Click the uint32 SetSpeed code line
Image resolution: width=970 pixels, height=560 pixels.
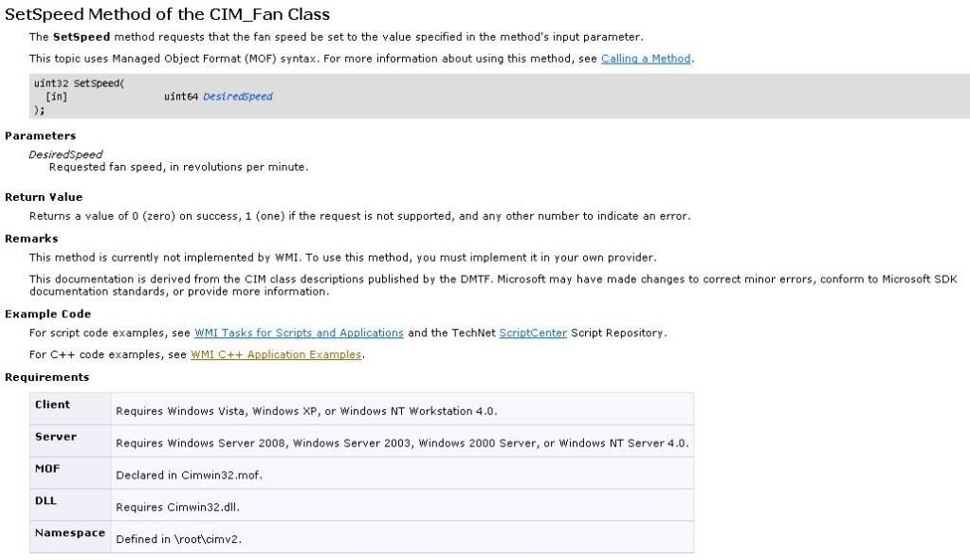80,83
